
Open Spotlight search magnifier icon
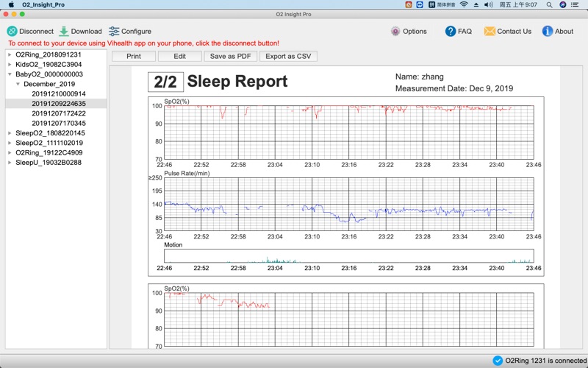tap(549, 5)
